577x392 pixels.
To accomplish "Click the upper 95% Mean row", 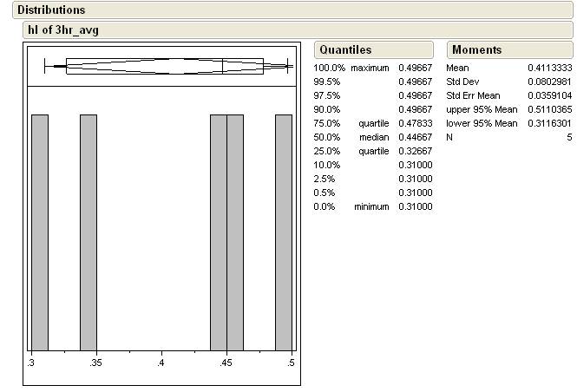I will coord(509,109).
